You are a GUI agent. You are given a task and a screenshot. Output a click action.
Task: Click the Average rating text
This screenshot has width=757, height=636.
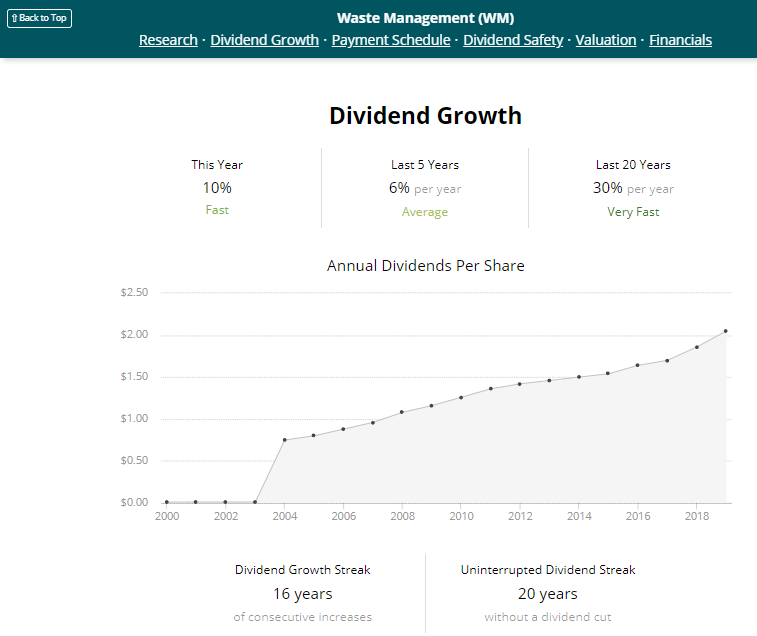425,212
